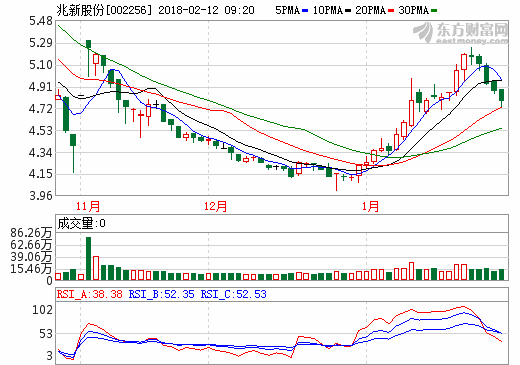The width and height of the screenshot is (520, 365).
Task: Click the 4.34 price axis label
Action: point(41,153)
